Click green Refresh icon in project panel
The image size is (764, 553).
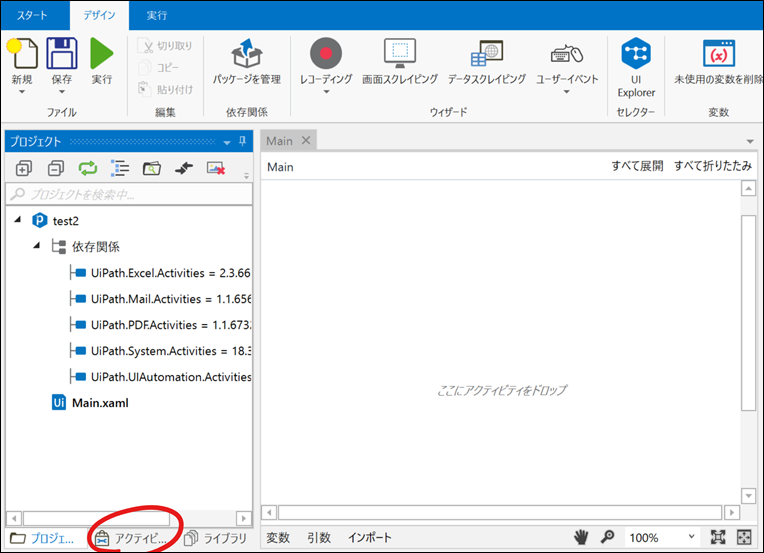[88, 169]
